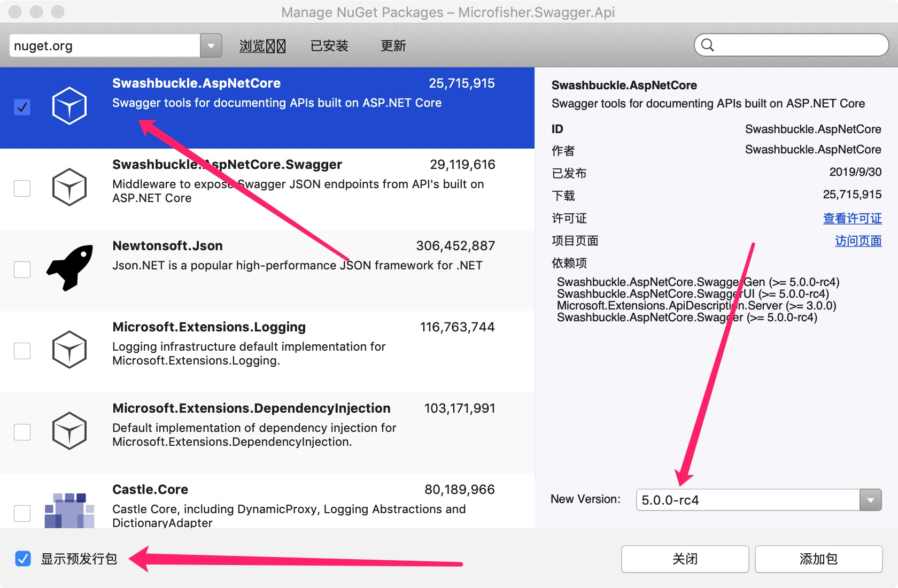This screenshot has width=898, height=588.
Task: Check the Swashbuckle.AspNetCore.Swagger package checkbox
Action: tap(22, 188)
